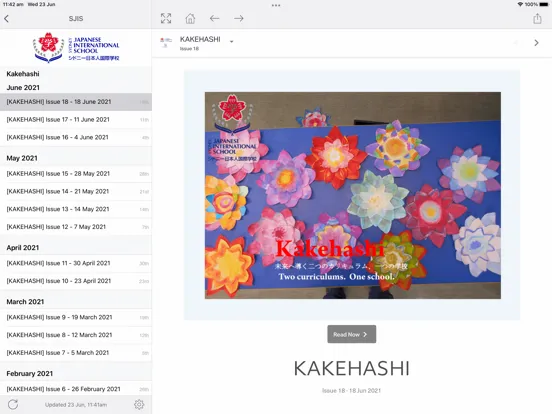The width and height of the screenshot is (552, 414).
Task: Open Issue 12 - 7 May 2021
Action: click(76, 227)
